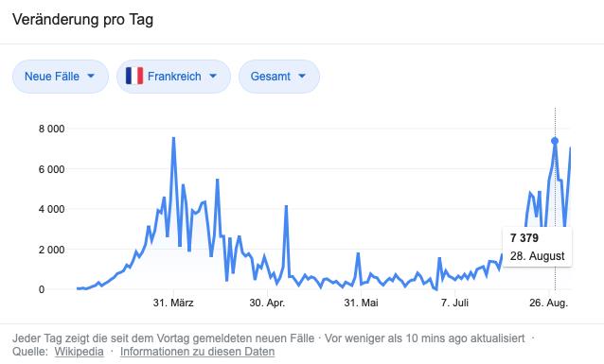Click the Neue Fälle dropdown arrow
The height and width of the screenshot is (364, 604).
point(91,76)
